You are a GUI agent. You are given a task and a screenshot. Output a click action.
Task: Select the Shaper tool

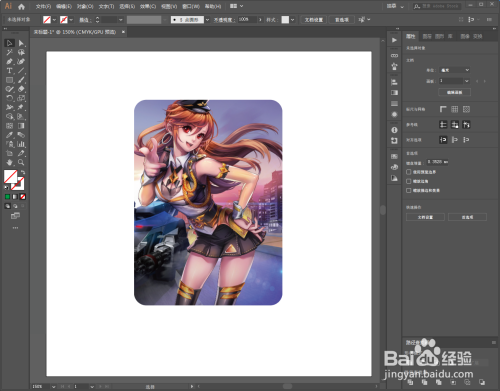[x=9, y=89]
